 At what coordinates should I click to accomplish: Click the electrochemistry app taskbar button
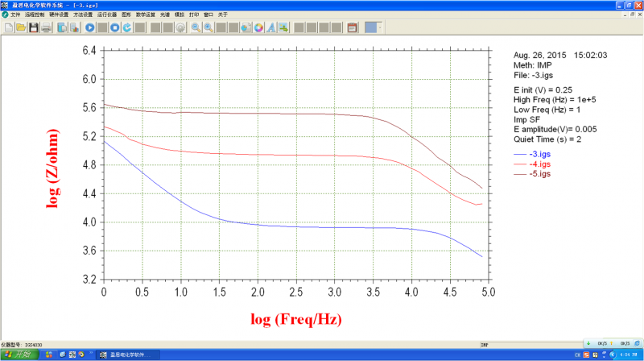click(x=127, y=355)
